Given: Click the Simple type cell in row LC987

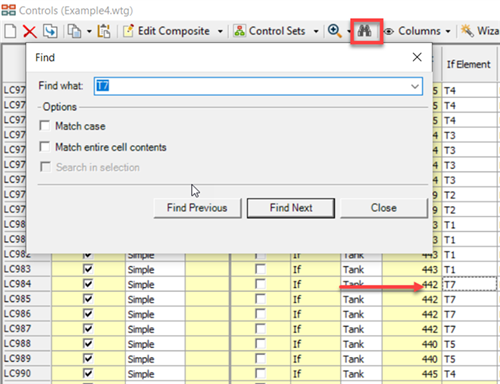Looking at the screenshot, I should (x=155, y=329).
